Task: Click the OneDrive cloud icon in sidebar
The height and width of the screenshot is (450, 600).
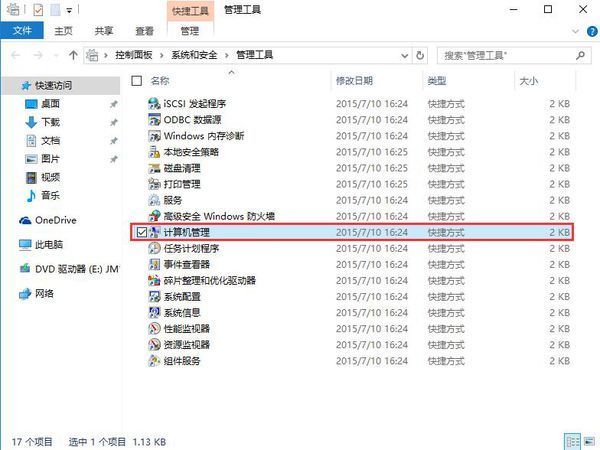Action: click(25, 220)
